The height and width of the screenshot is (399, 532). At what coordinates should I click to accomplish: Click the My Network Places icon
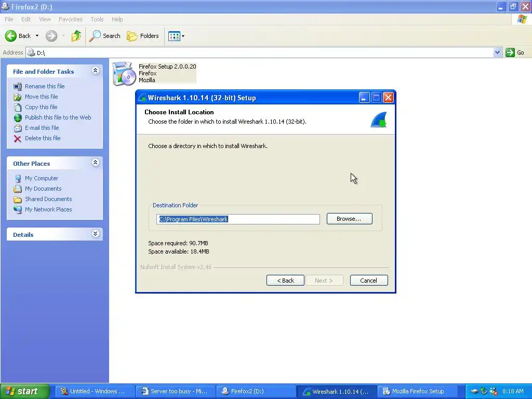pos(18,209)
